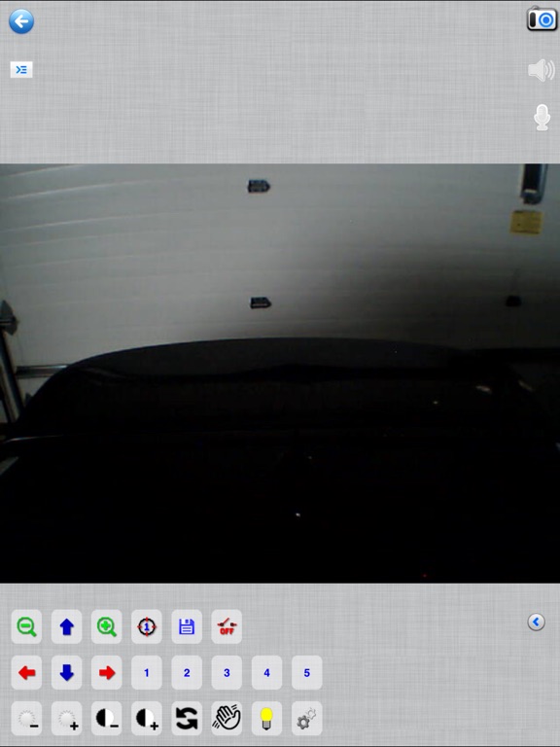Toggle the speaker audio on

(x=542, y=70)
